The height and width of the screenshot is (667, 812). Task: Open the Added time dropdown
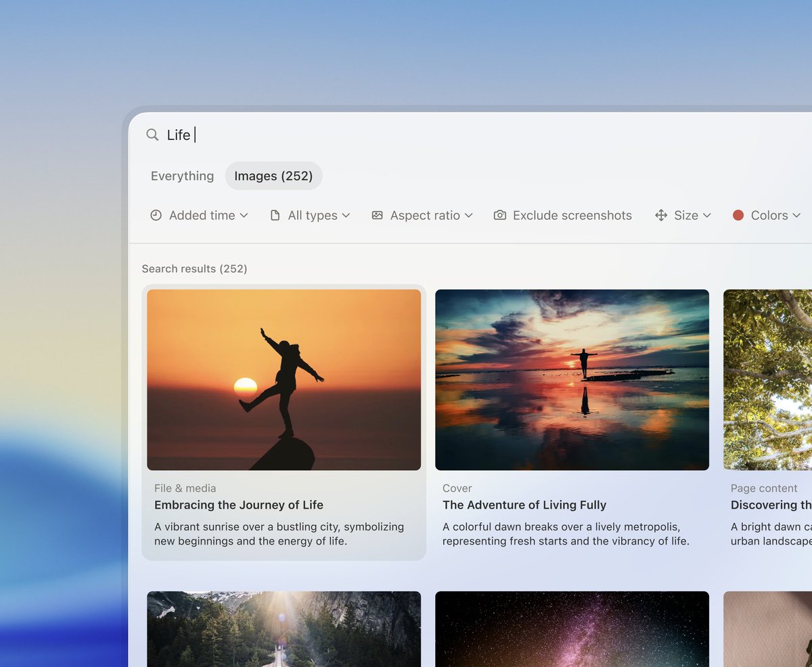point(200,215)
